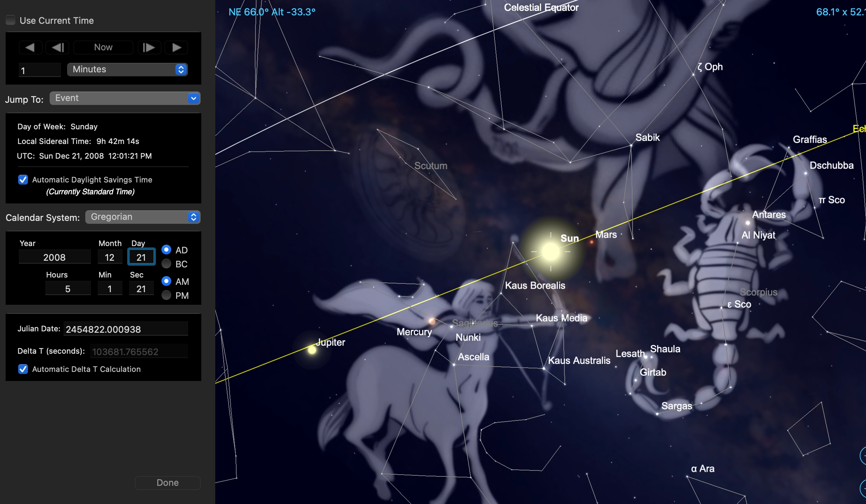Viewport: 866px width, 504px height.
Task: Click the Mars planet dot
Action: point(591,242)
